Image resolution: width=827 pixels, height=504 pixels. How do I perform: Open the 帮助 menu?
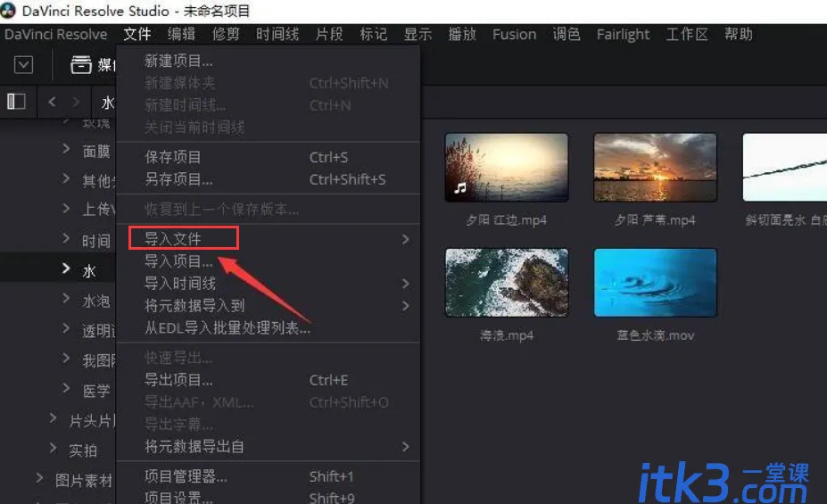point(739,34)
